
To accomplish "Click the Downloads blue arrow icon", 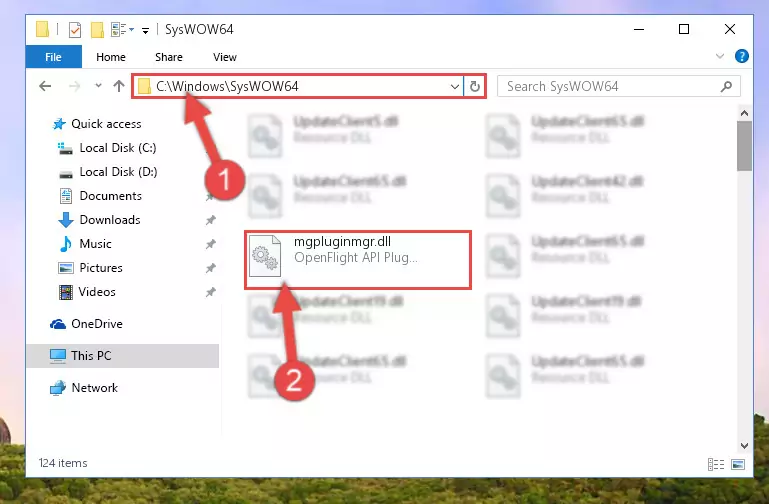I will point(66,220).
